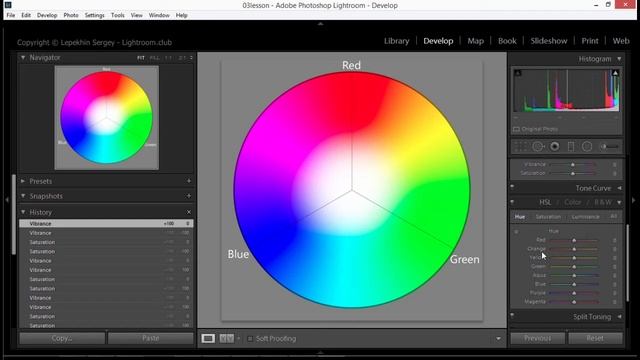Image resolution: width=640 pixels, height=360 pixels.
Task: Set Navigator zoom to FIT
Action: click(141, 58)
